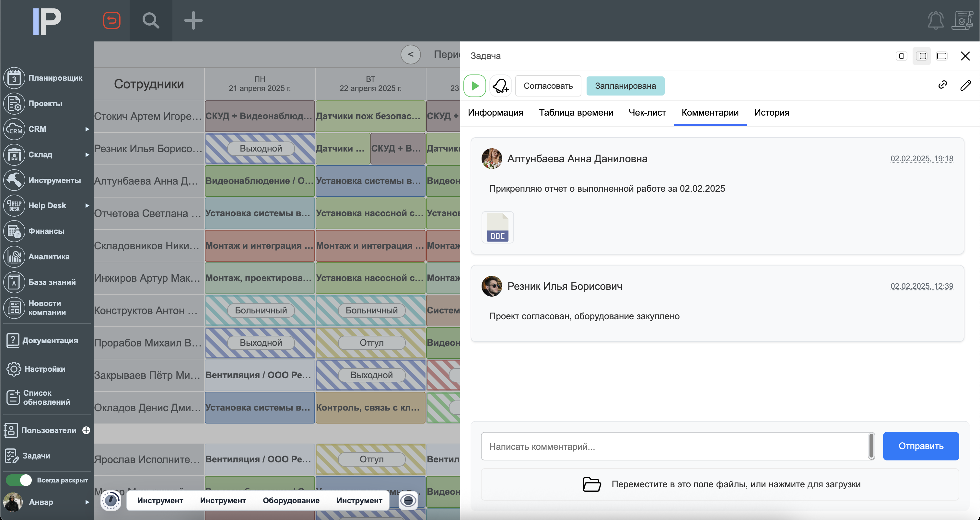Viewport: 980px width, 520px height.
Task: Open notifications via the bell icon
Action: pyautogui.click(x=936, y=20)
